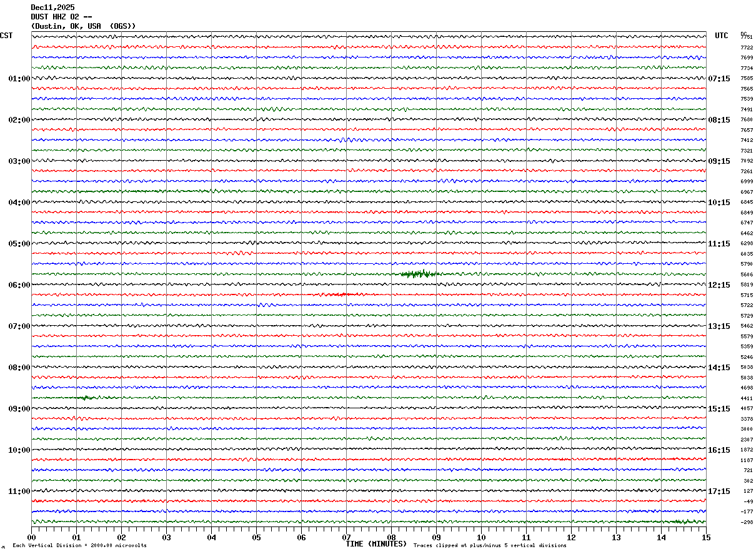Click the 4057 DC offset value
Image resolution: width=756 pixels, height=554 pixels.
(x=747, y=408)
